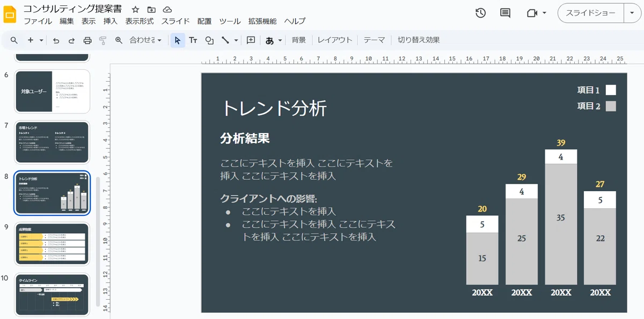Select the line tool
The height and width of the screenshot is (319, 644).
(225, 40)
